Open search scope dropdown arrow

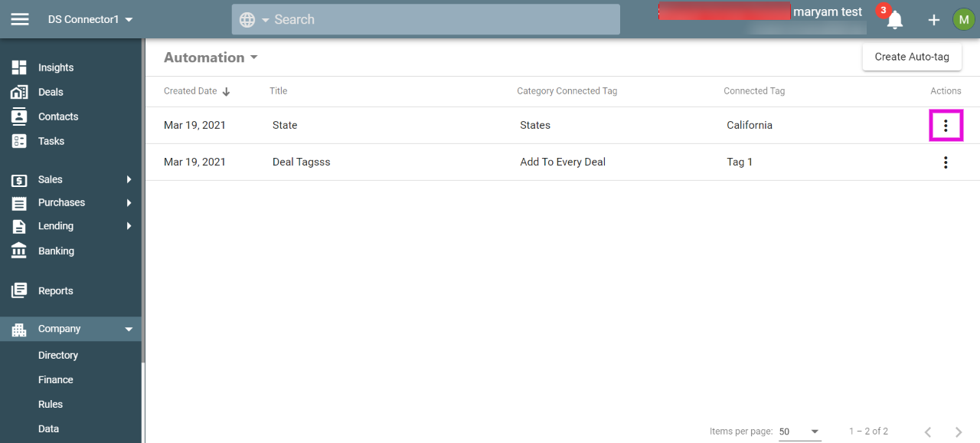266,20
